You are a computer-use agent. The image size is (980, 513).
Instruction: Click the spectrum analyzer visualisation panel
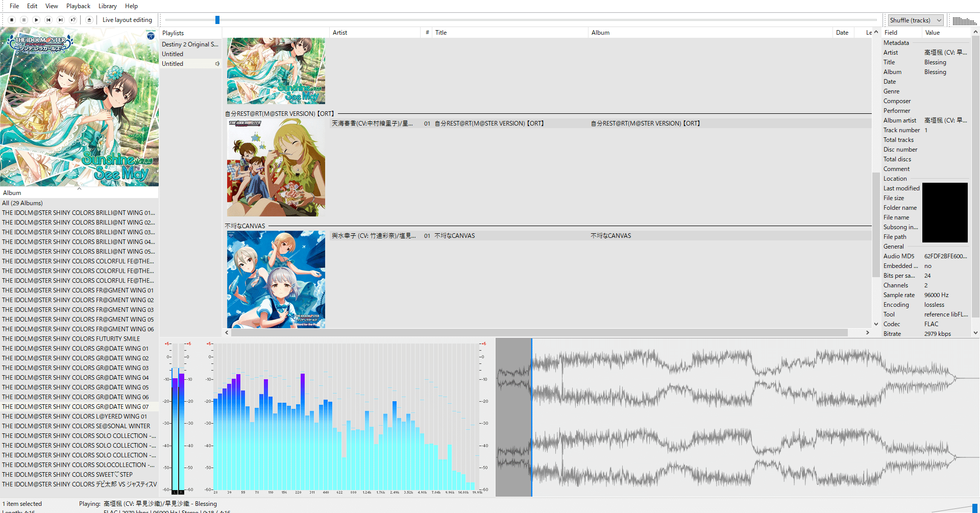pos(348,417)
